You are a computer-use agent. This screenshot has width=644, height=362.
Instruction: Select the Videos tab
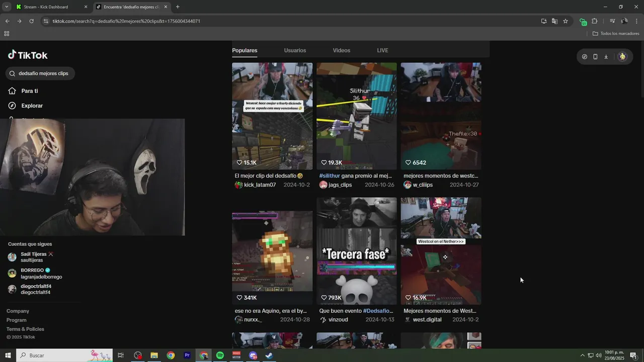[342, 50]
